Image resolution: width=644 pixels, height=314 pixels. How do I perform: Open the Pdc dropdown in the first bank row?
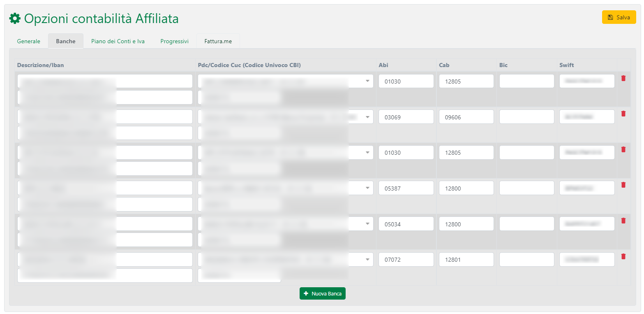tap(367, 81)
